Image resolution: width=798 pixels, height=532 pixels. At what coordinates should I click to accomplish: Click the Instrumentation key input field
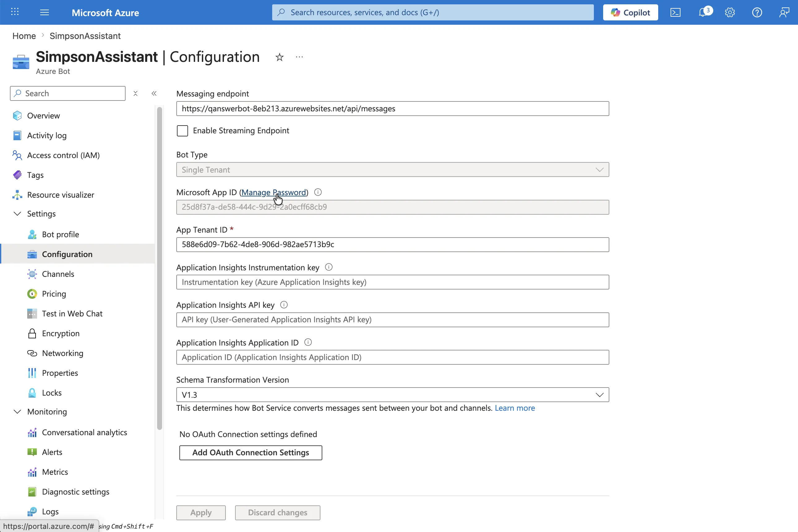click(393, 282)
